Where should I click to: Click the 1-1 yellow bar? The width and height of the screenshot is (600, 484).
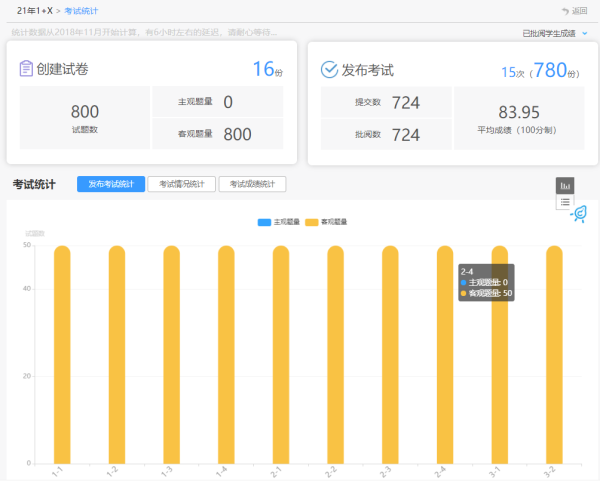tap(62, 355)
